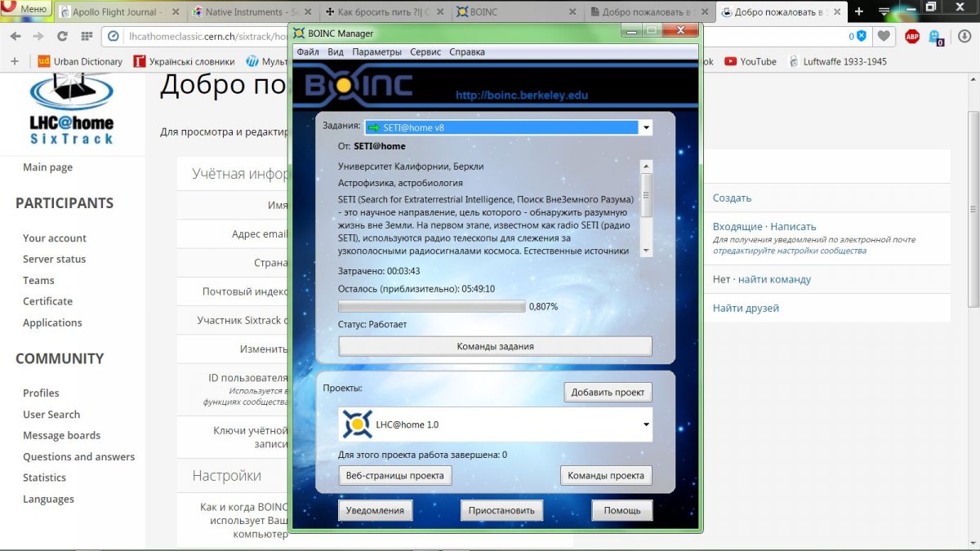980x551 pixels.
Task: Open the Statistics sidebar link
Action: point(44,478)
